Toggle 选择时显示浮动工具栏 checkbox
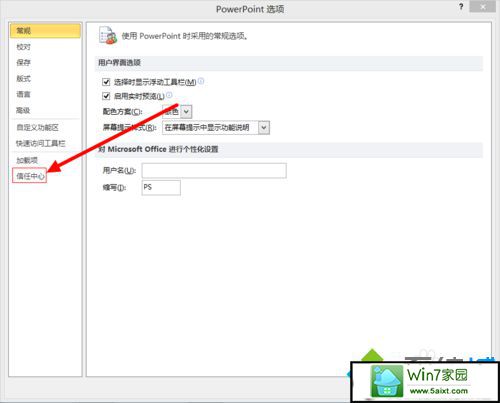Image resolution: width=500 pixels, height=403 pixels. (x=106, y=82)
